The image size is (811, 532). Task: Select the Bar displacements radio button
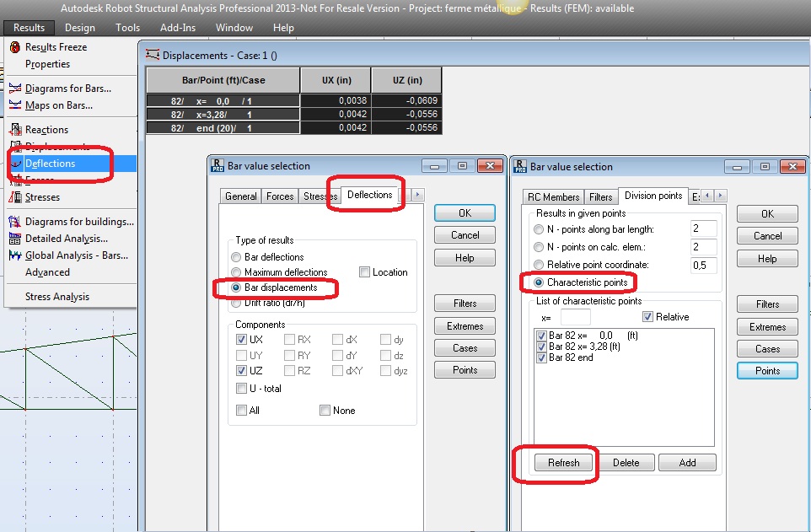tap(236, 287)
